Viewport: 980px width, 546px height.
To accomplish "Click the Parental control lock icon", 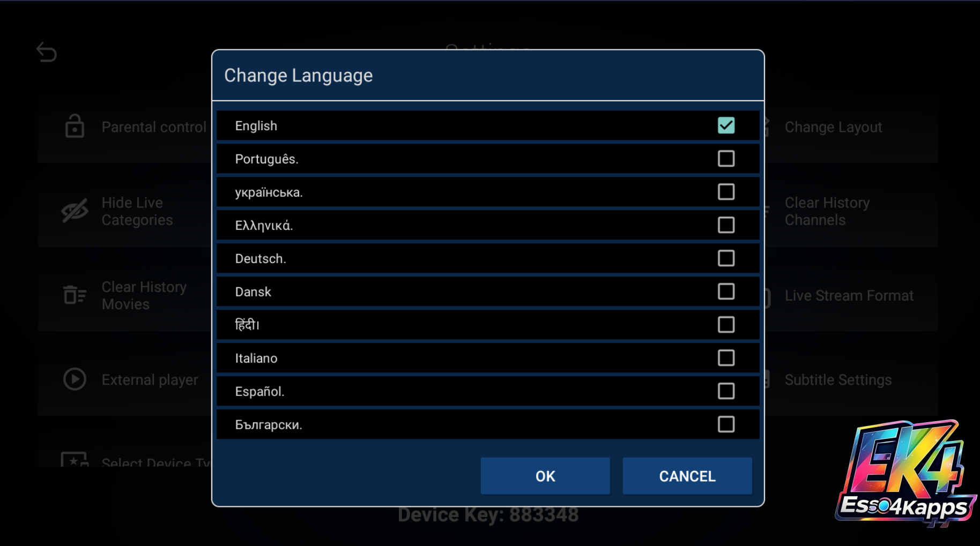I will point(75,126).
